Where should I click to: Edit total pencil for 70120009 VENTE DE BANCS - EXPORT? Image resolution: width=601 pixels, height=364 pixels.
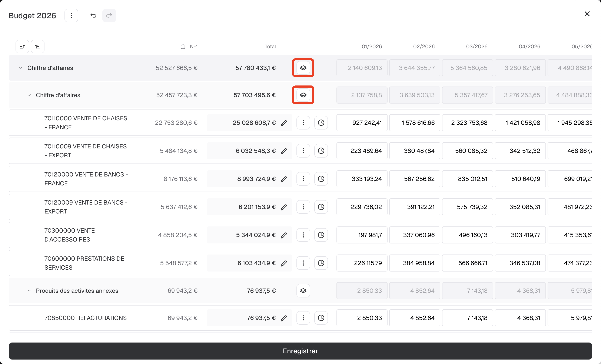284,207
